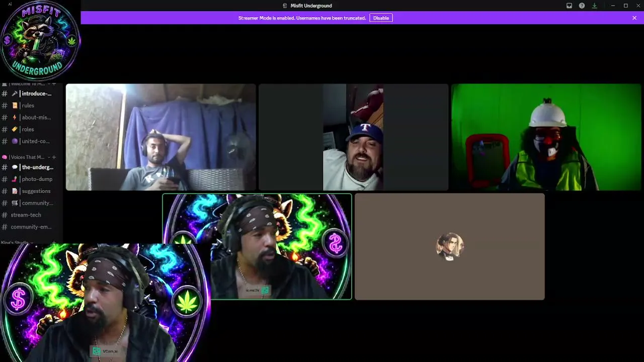Image resolution: width=644 pixels, height=362 pixels.
Task: Focus video of man with headphones resting
Action: point(160,137)
